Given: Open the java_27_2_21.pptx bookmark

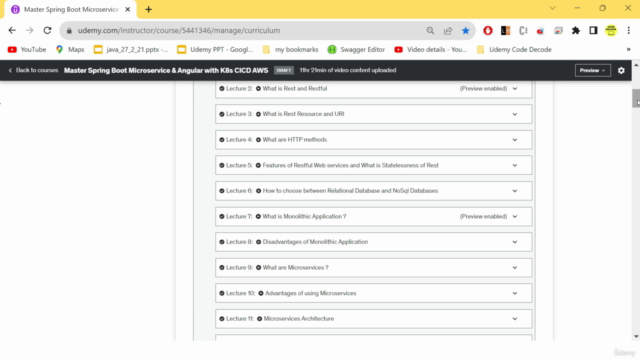Looking at the screenshot, I should coord(131,49).
